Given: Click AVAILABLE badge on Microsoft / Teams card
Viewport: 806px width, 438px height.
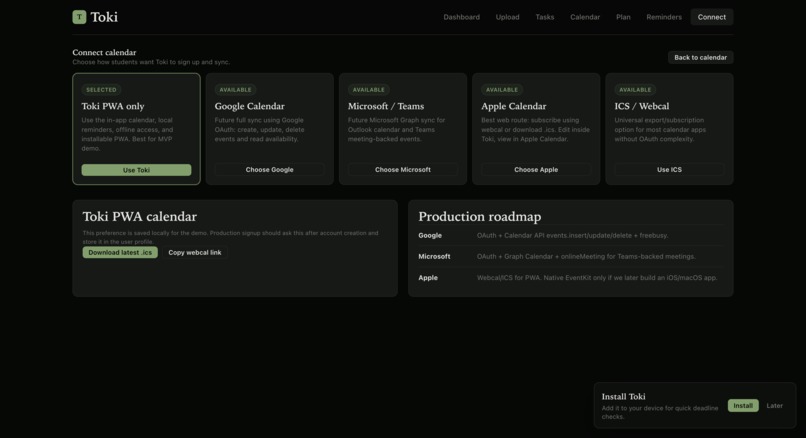Looking at the screenshot, I should pos(369,89).
